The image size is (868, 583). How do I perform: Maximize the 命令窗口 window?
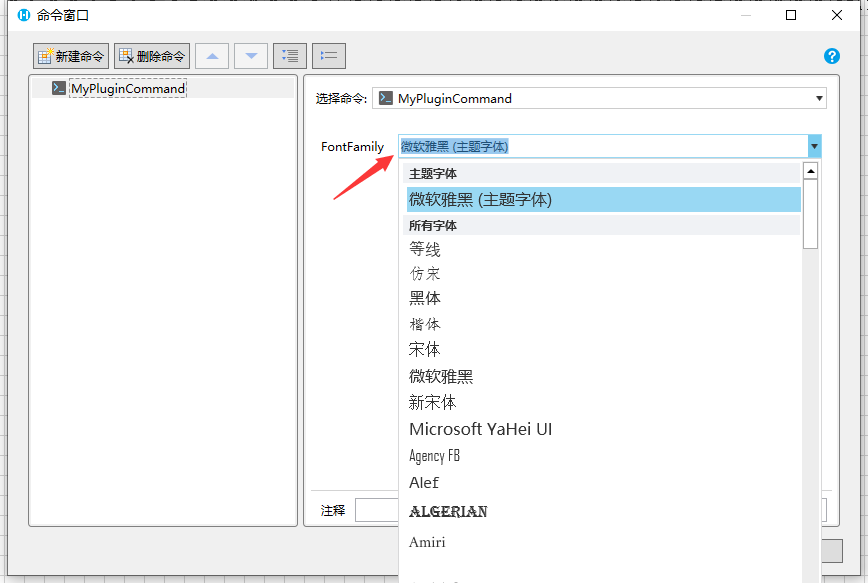(791, 15)
